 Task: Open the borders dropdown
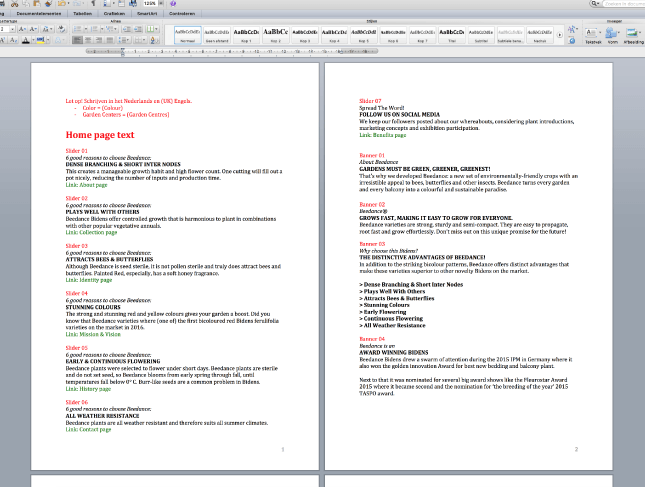click(x=140, y=40)
